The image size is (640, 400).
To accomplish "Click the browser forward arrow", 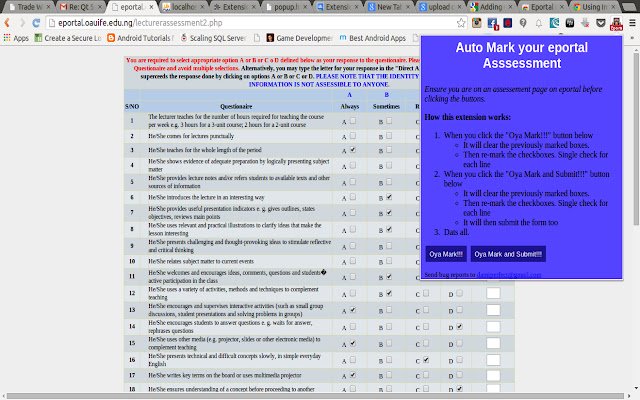I will tap(22, 23).
